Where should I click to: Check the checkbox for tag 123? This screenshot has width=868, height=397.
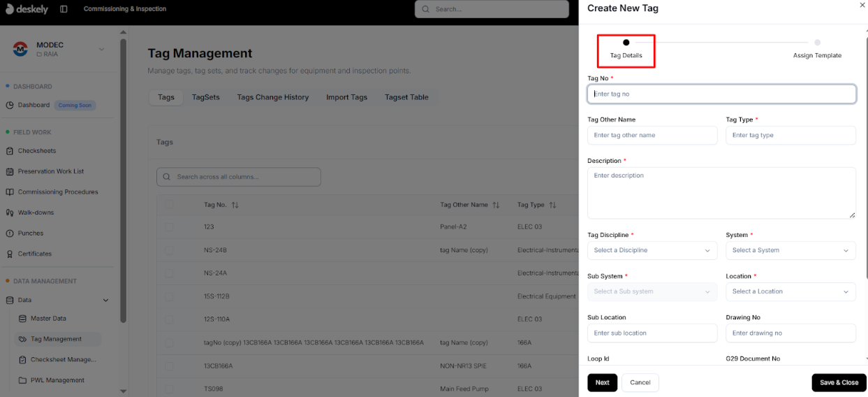pos(170,227)
